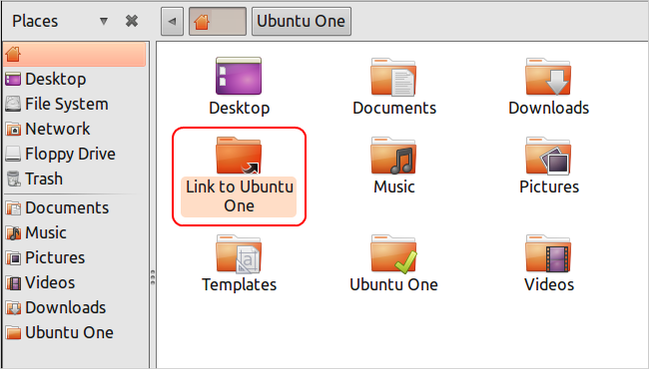Click the Documents folder label in main view
Viewport: 649px width, 369px height.
point(394,108)
